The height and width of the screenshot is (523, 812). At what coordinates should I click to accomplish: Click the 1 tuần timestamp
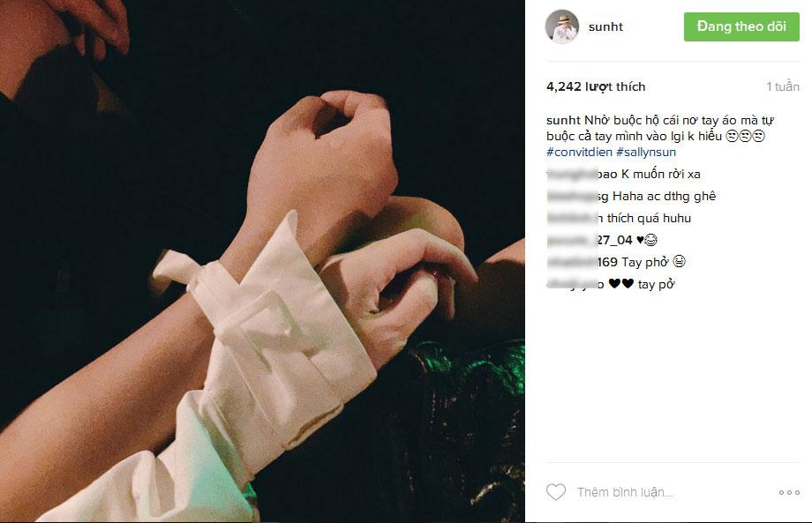[x=783, y=86]
